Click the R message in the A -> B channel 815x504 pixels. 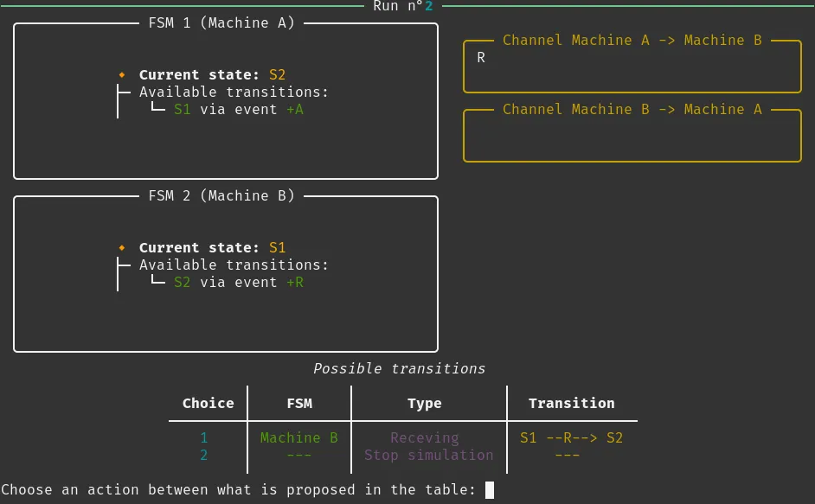[x=481, y=58]
